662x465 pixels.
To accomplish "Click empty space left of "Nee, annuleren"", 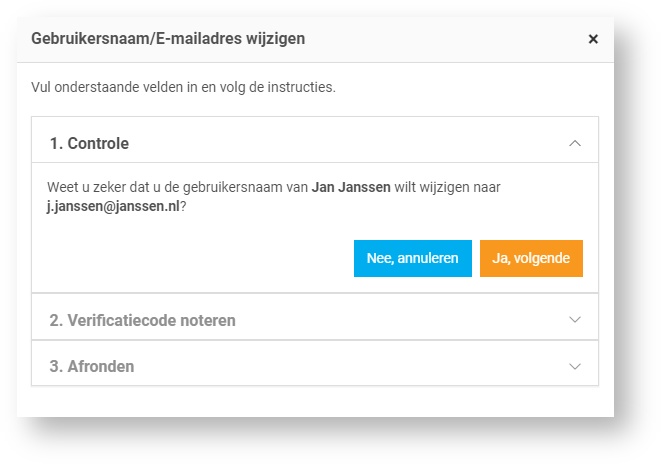I will click(200, 258).
